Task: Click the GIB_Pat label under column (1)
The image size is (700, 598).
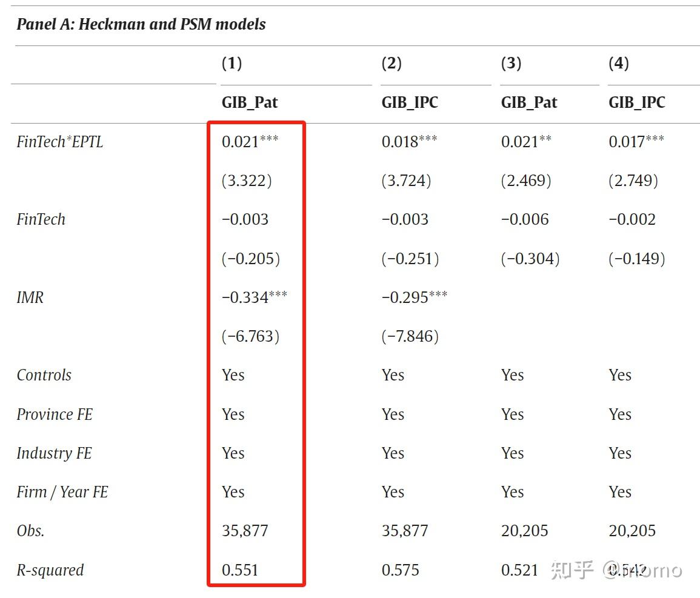Action: [250, 102]
